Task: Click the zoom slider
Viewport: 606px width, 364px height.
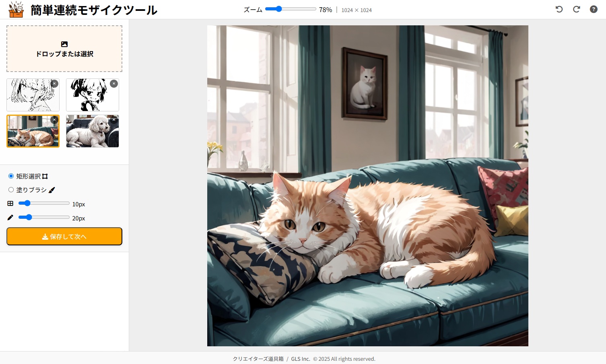Action: click(291, 9)
